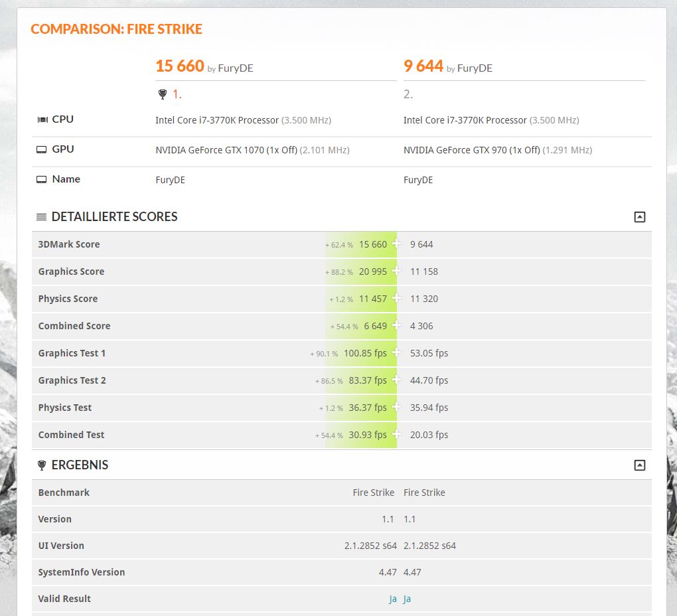677x616 pixels.
Task: Collapse the Detaillierte Scores section
Action: pyautogui.click(x=639, y=216)
